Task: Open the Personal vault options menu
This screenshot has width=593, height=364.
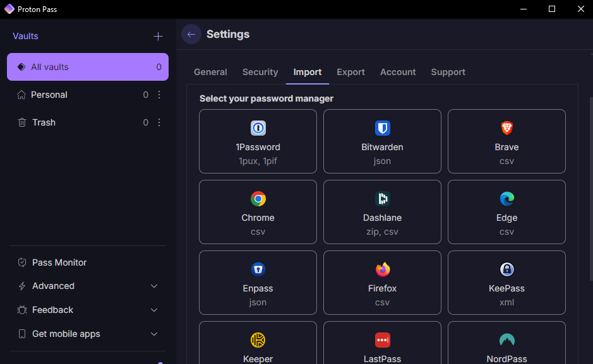Action: pos(159,95)
